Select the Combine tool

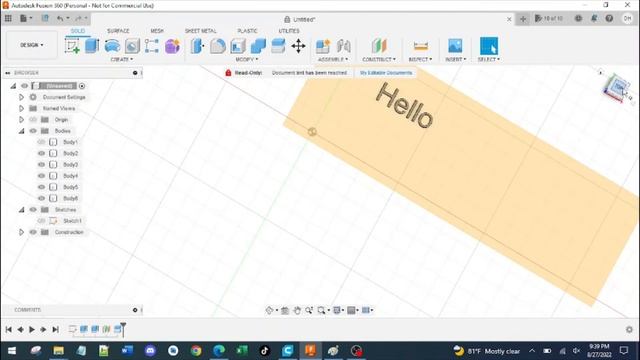(x=258, y=46)
